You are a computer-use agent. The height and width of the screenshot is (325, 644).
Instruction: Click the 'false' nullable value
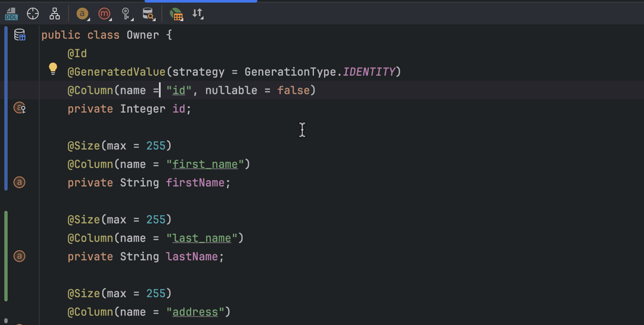[x=293, y=90]
